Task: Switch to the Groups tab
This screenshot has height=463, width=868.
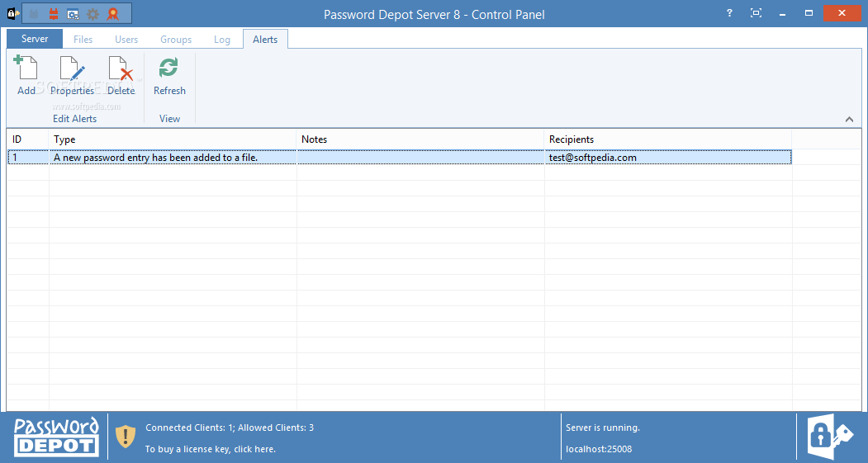Action: pyautogui.click(x=176, y=40)
